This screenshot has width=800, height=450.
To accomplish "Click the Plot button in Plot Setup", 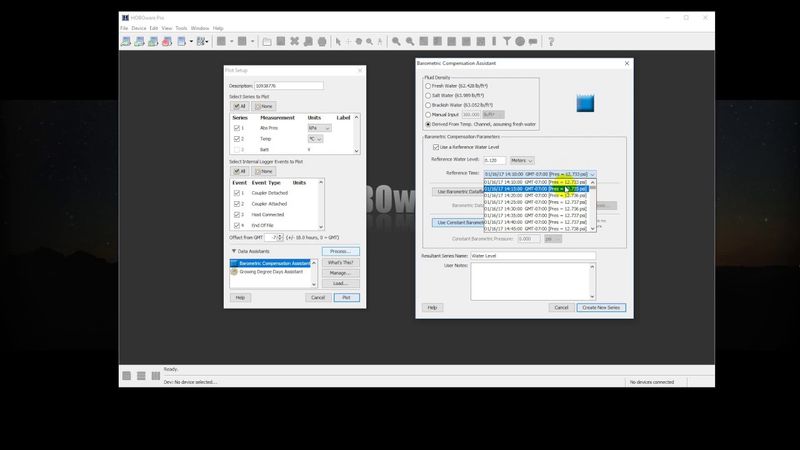I will coord(346,297).
